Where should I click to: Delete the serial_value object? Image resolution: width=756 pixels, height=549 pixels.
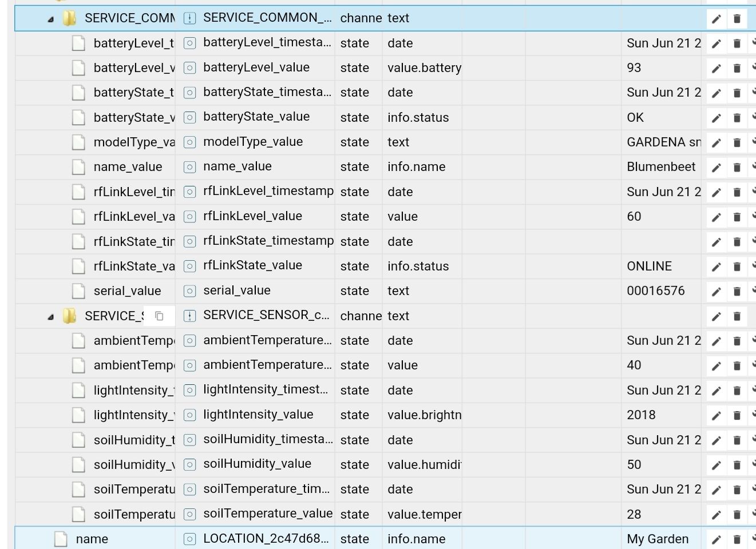[737, 292]
